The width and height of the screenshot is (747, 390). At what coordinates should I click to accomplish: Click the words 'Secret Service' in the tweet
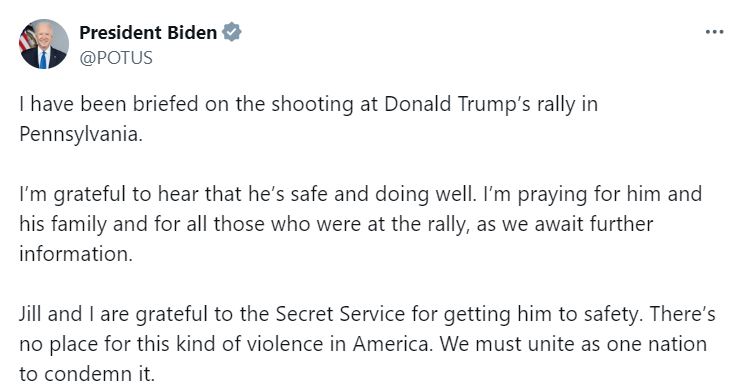click(x=340, y=314)
